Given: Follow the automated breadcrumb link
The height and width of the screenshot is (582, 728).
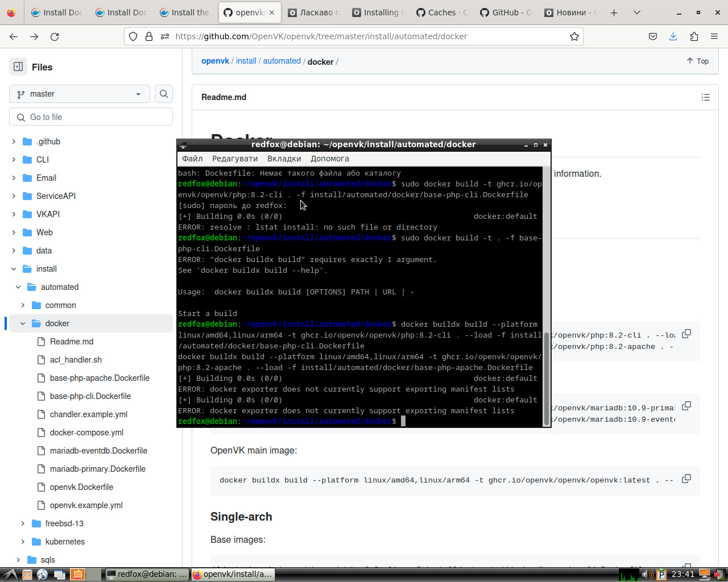Looking at the screenshot, I should [282, 61].
